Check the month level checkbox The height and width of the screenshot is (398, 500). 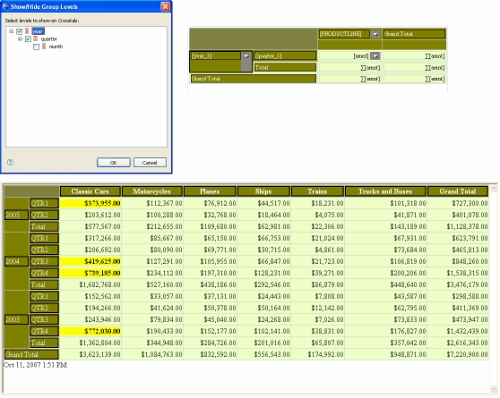coord(36,47)
